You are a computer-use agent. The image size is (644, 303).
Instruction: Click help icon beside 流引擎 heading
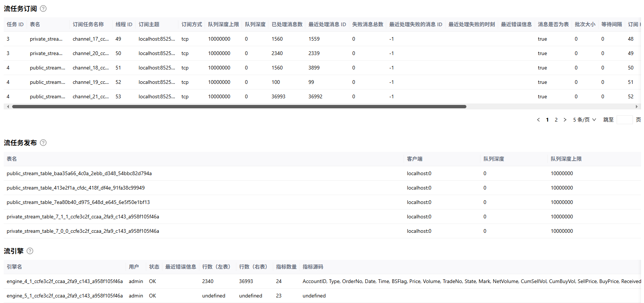(x=30, y=251)
